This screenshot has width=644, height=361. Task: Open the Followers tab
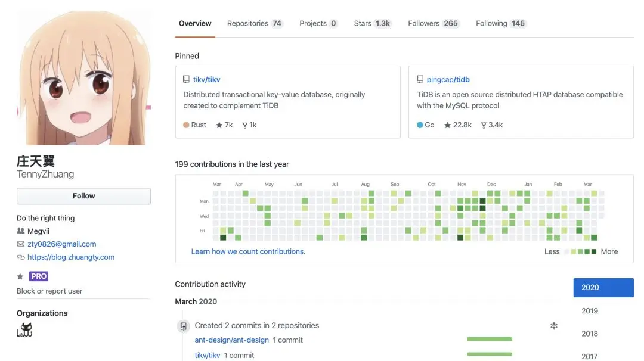tap(434, 23)
